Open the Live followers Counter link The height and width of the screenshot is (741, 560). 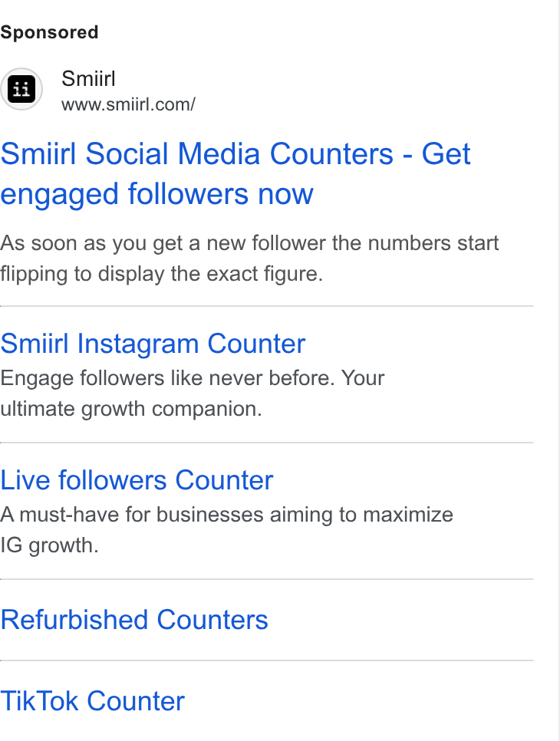pyautogui.click(x=137, y=481)
